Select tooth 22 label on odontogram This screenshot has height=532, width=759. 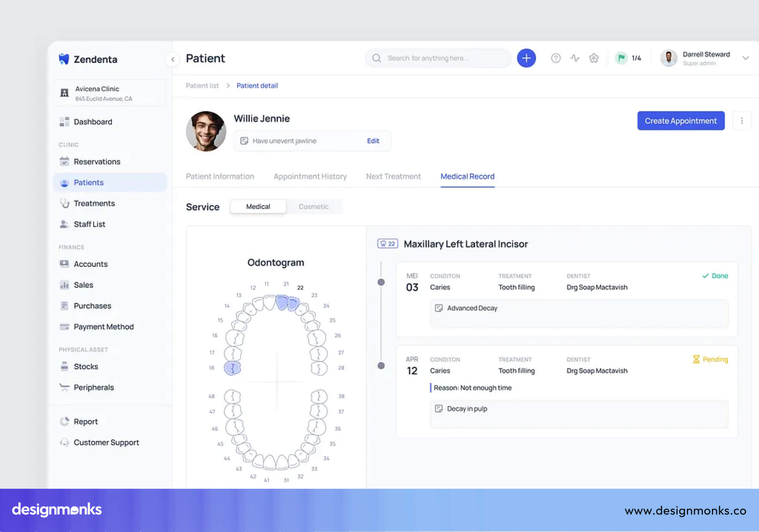pyautogui.click(x=300, y=288)
